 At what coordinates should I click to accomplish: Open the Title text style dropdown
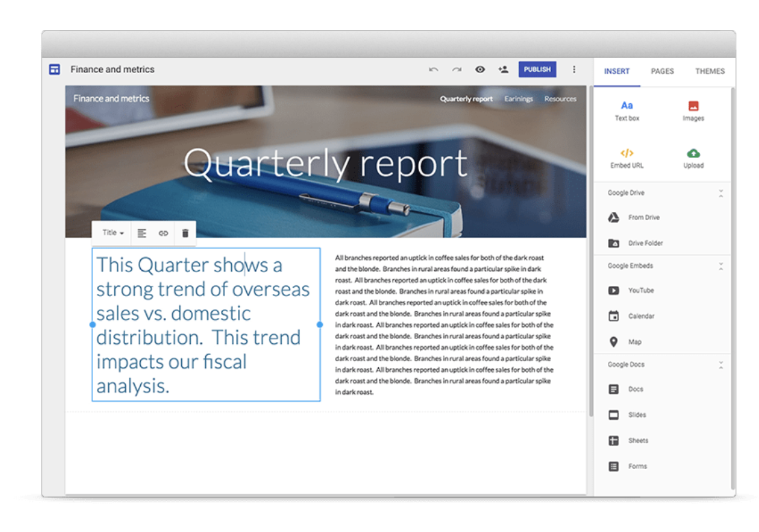[113, 233]
